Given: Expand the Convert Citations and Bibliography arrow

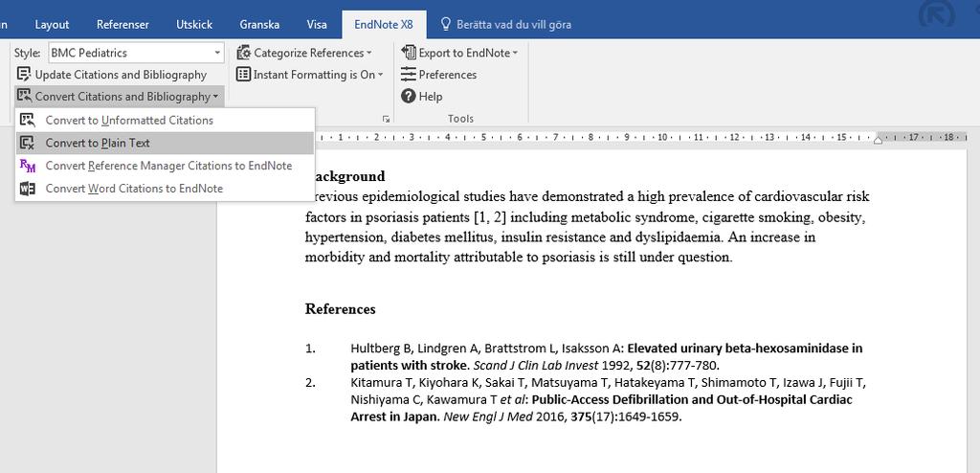Looking at the screenshot, I should tap(215, 97).
